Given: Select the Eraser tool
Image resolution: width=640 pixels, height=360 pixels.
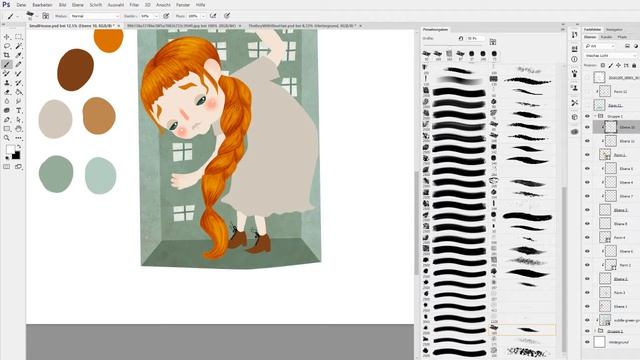Looking at the screenshot, I should tap(7, 92).
